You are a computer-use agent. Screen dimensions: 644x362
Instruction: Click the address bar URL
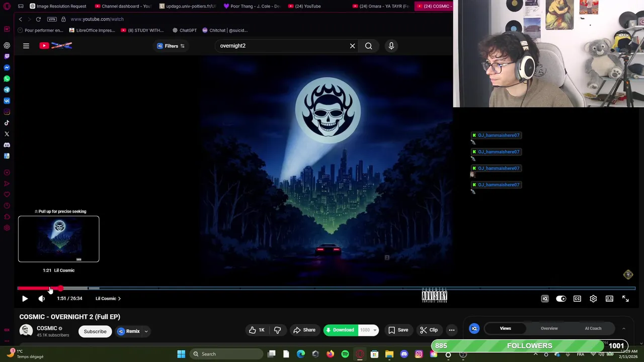click(97, 19)
